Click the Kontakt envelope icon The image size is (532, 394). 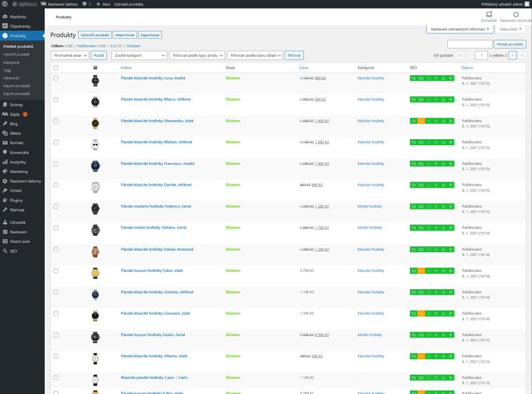(5, 143)
